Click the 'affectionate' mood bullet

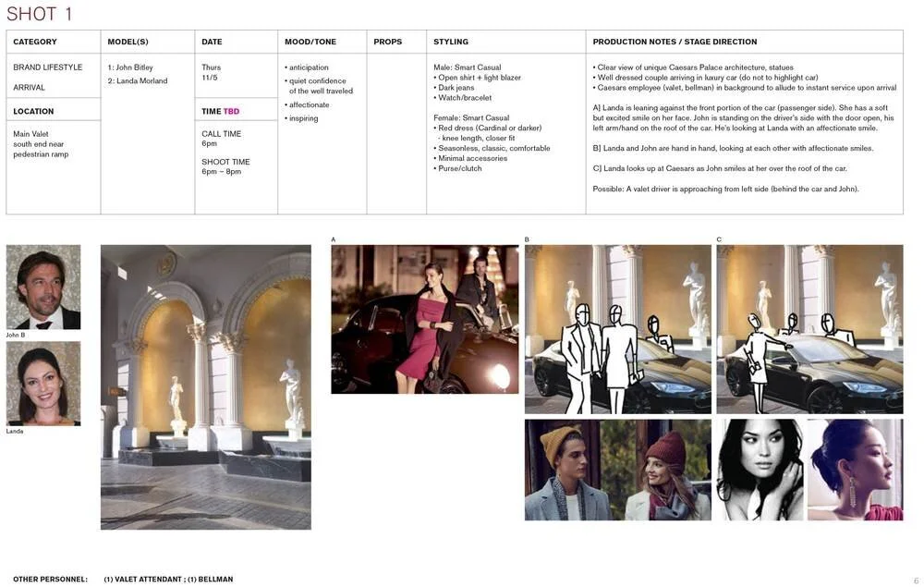(307, 104)
